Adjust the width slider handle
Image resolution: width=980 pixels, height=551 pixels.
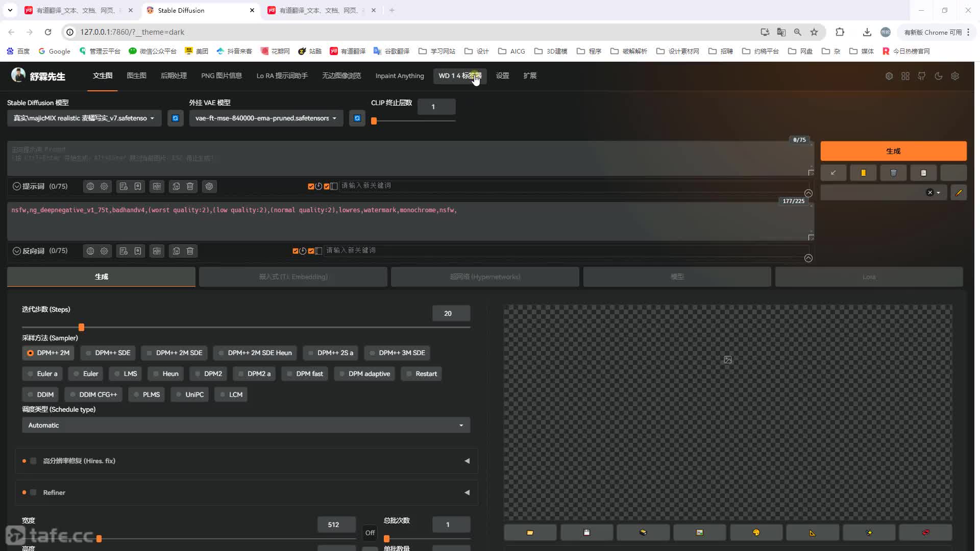click(x=99, y=539)
